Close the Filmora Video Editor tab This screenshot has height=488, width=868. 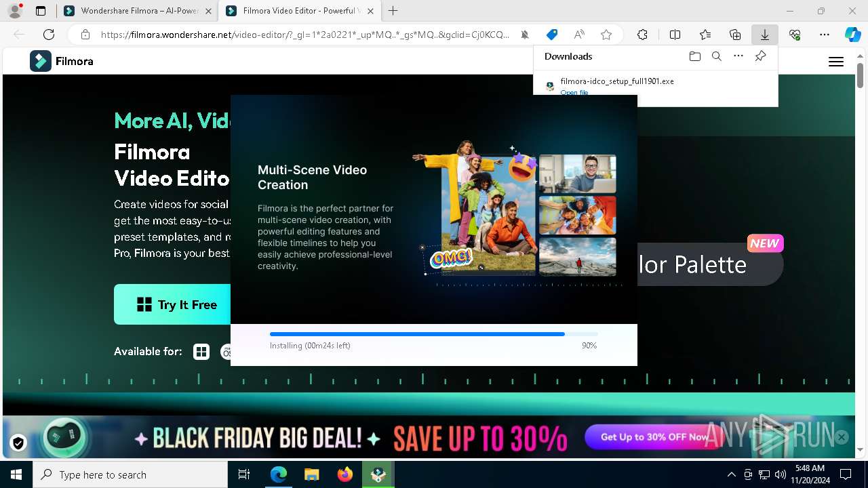click(370, 11)
